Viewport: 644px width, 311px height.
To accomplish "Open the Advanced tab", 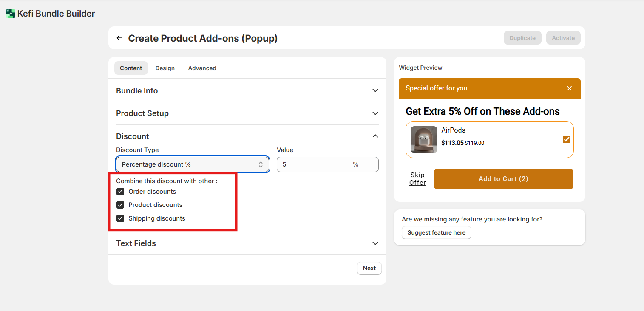I will (202, 68).
